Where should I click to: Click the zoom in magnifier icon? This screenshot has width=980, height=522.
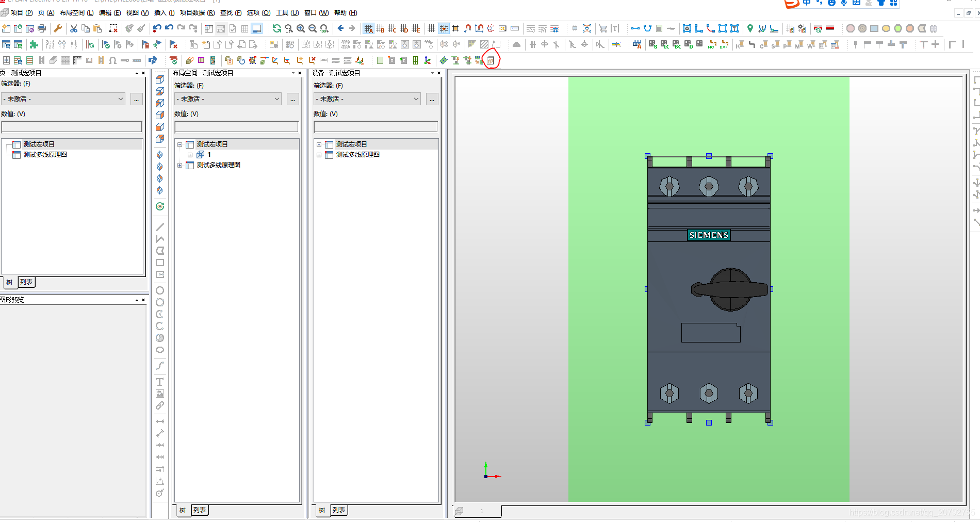pos(301,28)
